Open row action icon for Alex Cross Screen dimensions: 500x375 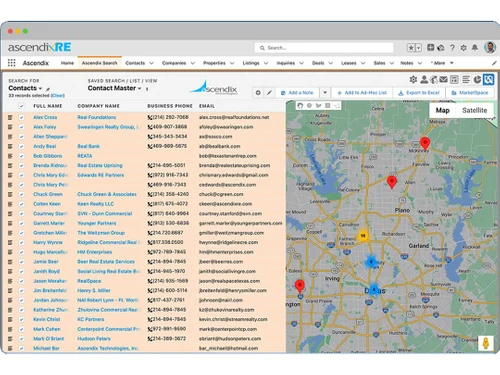tap(10, 117)
